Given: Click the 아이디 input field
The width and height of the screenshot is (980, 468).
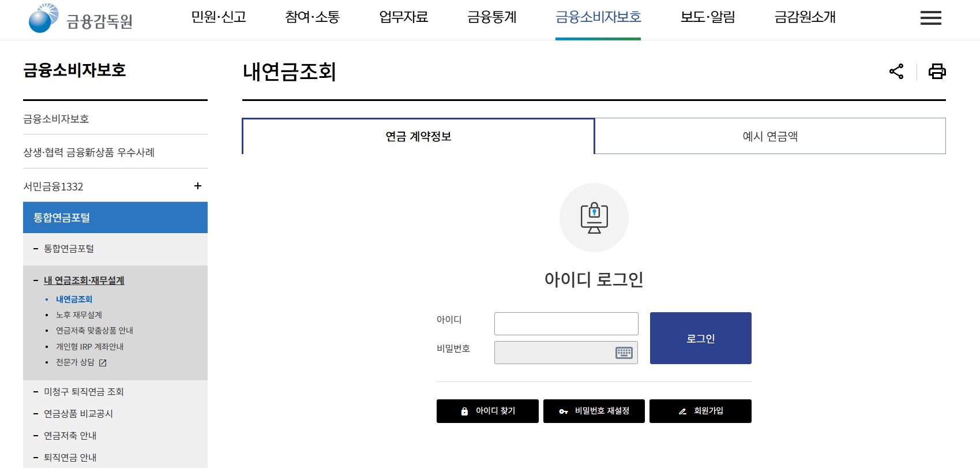Looking at the screenshot, I should [x=566, y=324].
